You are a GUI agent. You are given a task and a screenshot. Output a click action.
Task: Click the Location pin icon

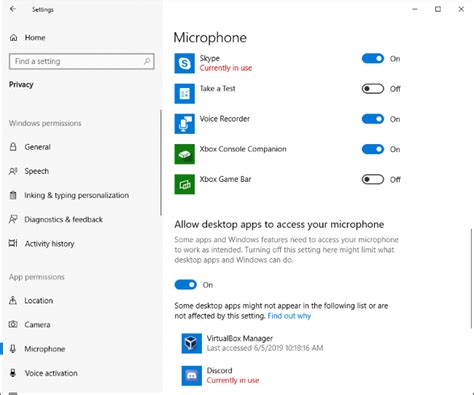13,300
